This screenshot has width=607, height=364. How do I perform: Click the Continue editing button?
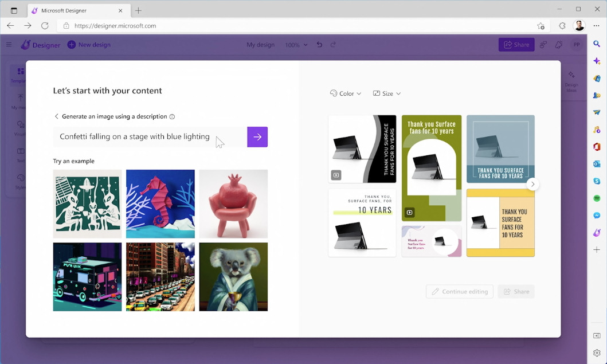pyautogui.click(x=460, y=292)
